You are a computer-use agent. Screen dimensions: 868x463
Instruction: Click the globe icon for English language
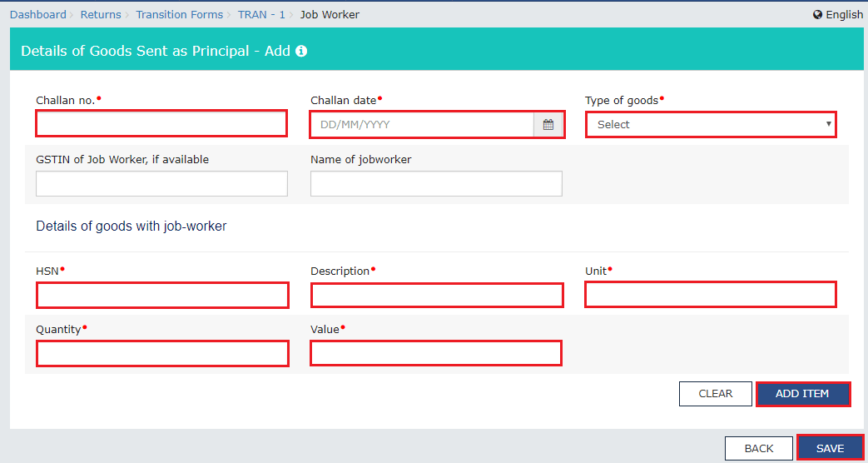click(x=817, y=15)
